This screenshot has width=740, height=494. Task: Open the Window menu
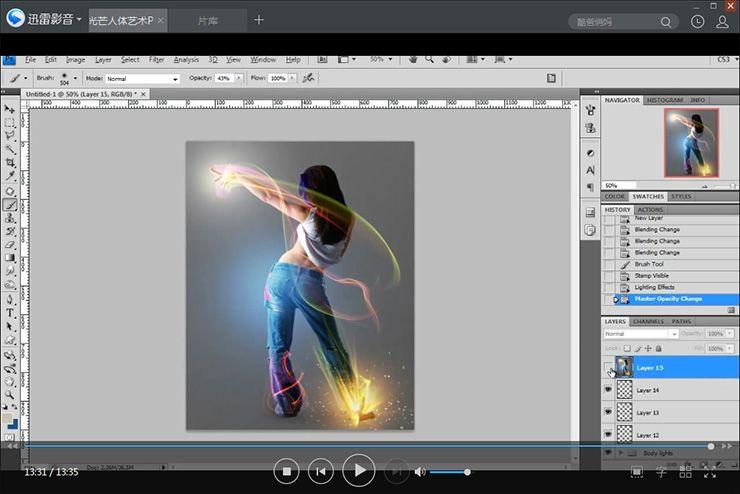click(x=263, y=59)
